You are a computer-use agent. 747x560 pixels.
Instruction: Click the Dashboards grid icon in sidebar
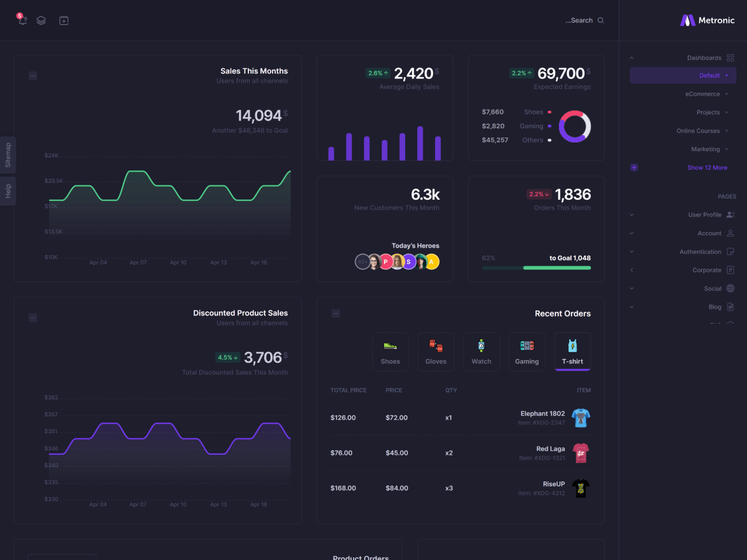(730, 58)
